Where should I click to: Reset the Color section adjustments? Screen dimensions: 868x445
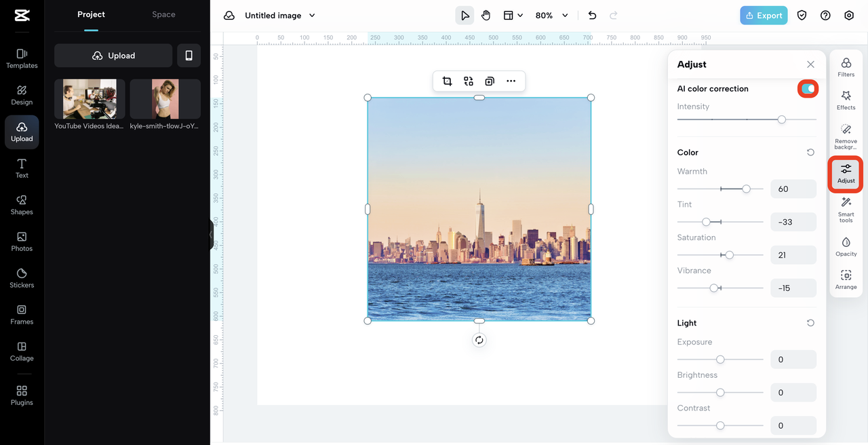pyautogui.click(x=810, y=153)
